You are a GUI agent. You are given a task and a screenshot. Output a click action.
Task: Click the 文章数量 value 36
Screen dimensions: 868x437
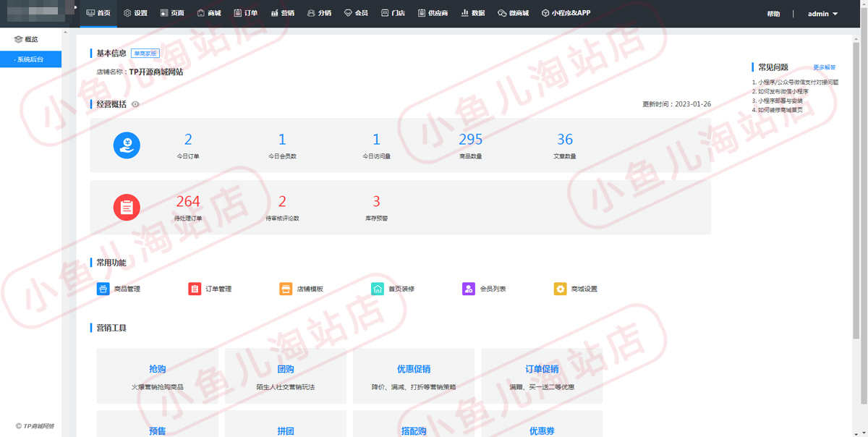(565, 140)
